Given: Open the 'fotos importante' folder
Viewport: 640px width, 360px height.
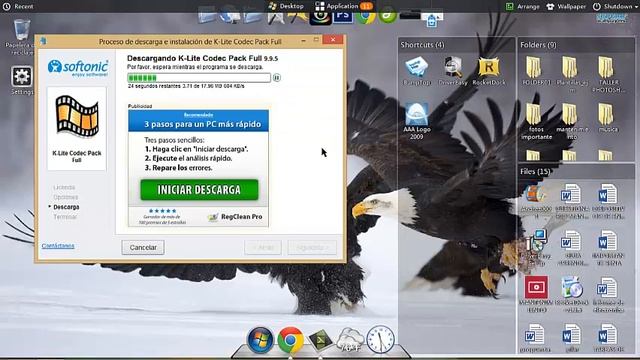Looking at the screenshot, I should click(x=536, y=121).
